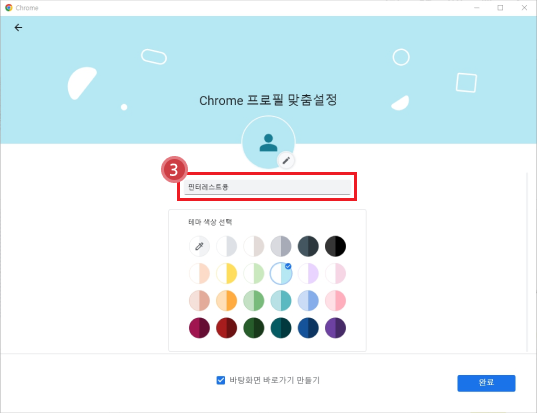Click the 바탕화면 바로가기 만들기 label
Screen dimensions: 537x413
(274, 380)
